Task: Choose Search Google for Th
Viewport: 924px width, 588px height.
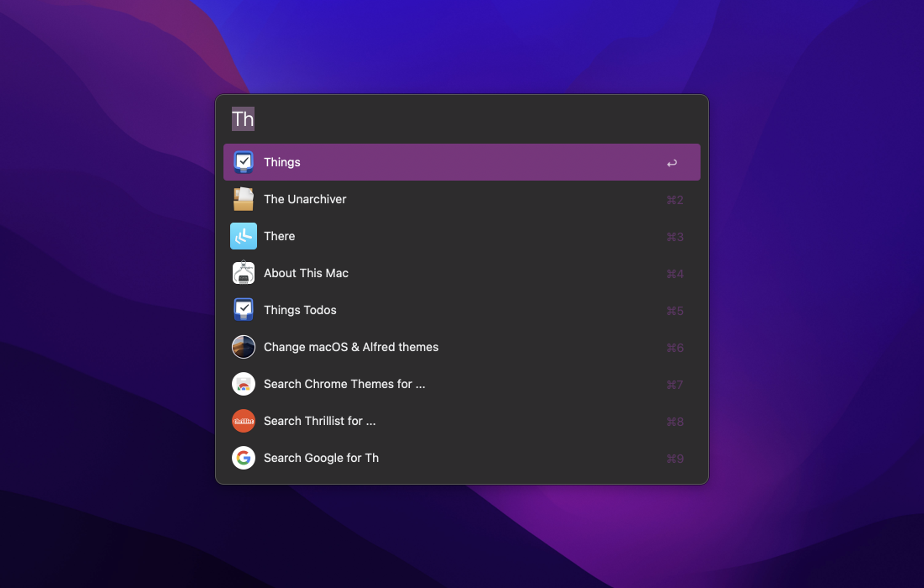Action: click(462, 458)
